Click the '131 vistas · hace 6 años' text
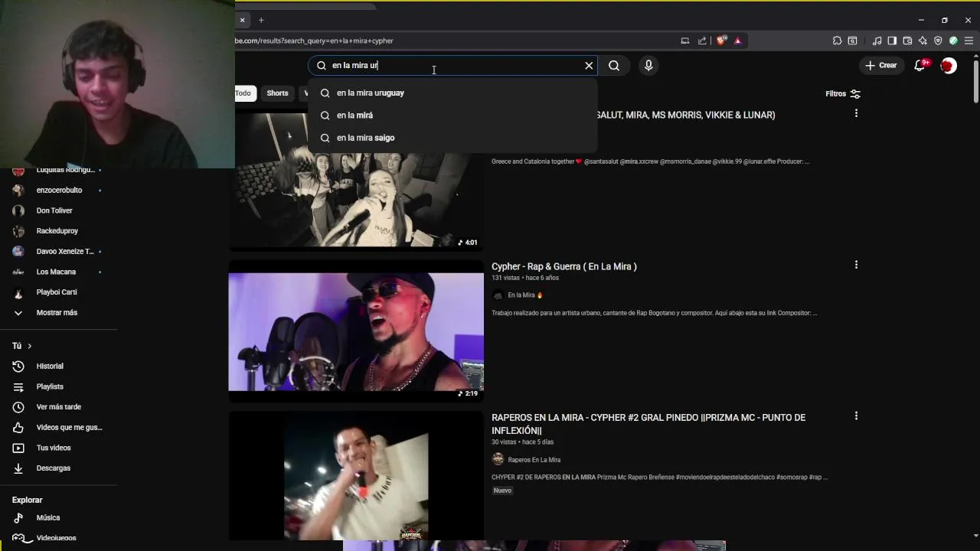The height and width of the screenshot is (551, 980). (x=525, y=278)
